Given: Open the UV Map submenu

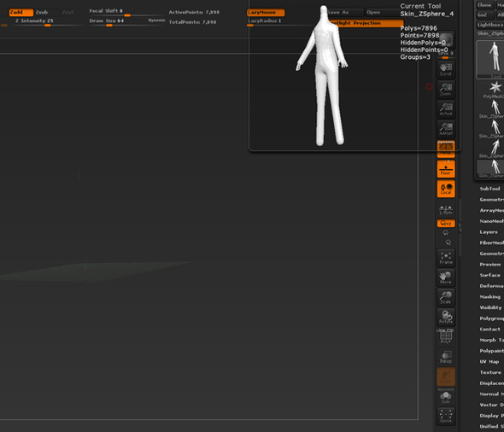Looking at the screenshot, I should 489,362.
